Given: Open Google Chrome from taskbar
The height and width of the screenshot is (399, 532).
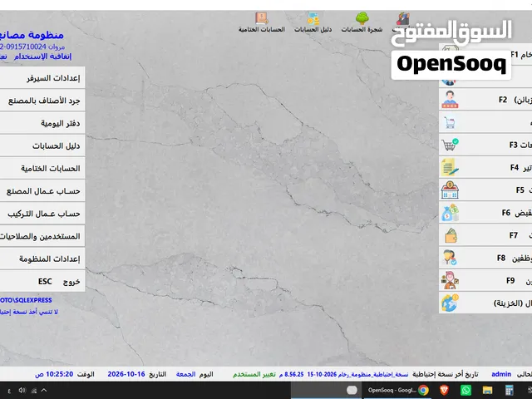Looking at the screenshot, I should 423,391.
